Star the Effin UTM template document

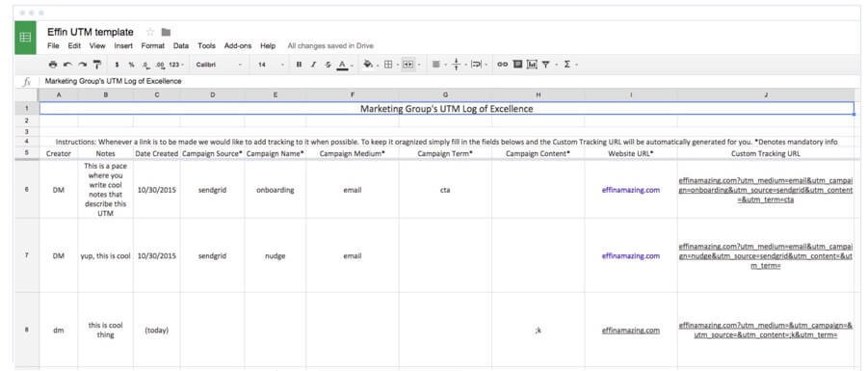point(150,32)
